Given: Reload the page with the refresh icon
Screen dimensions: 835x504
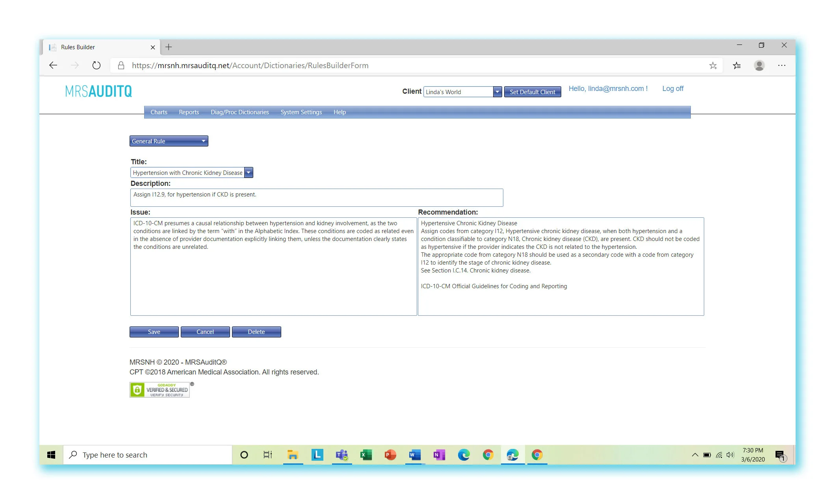Looking at the screenshot, I should [96, 65].
